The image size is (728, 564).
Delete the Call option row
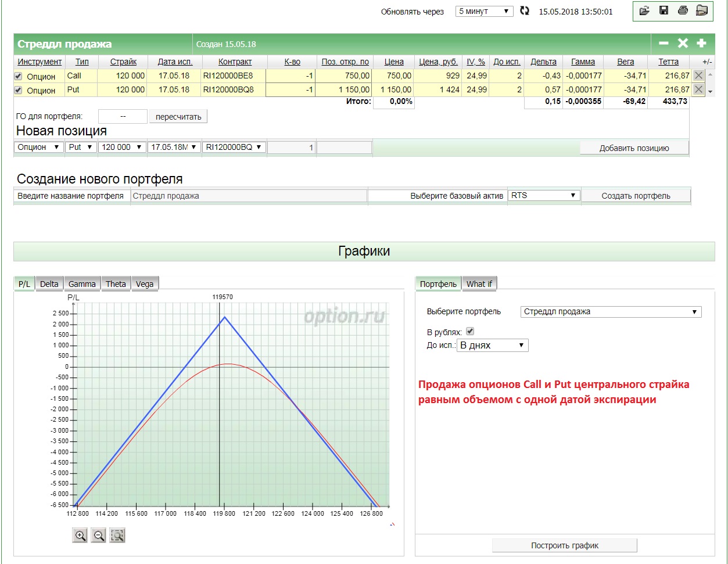698,76
